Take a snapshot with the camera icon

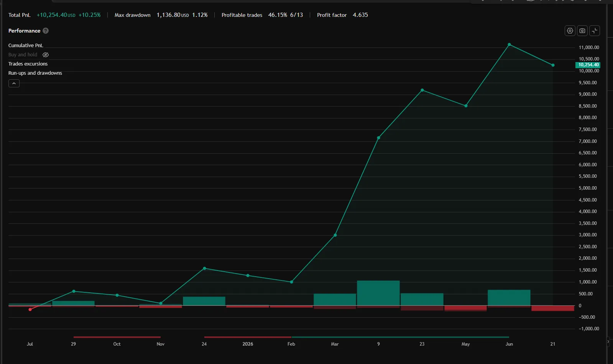coord(582,31)
